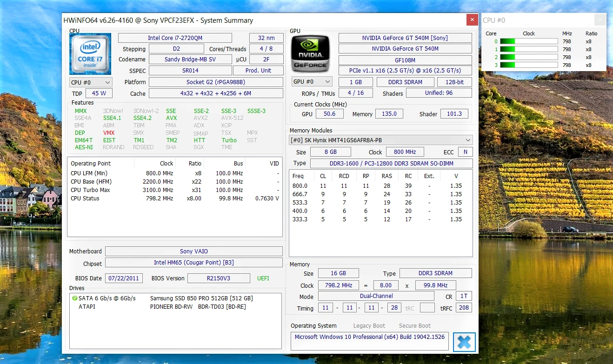The height and width of the screenshot is (364, 613).
Task: Click the Intel Core i7-2720QM name field
Action: tap(175, 38)
